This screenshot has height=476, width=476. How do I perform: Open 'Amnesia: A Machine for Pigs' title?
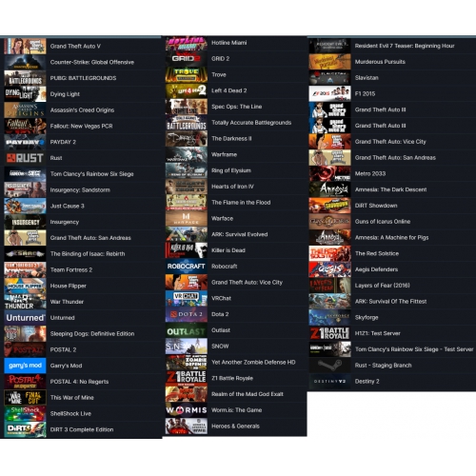392,238
